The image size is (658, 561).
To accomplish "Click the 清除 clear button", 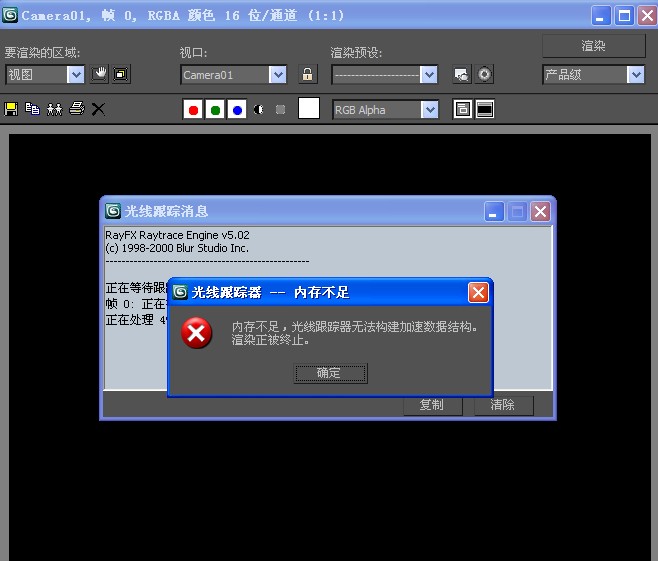I will (504, 405).
